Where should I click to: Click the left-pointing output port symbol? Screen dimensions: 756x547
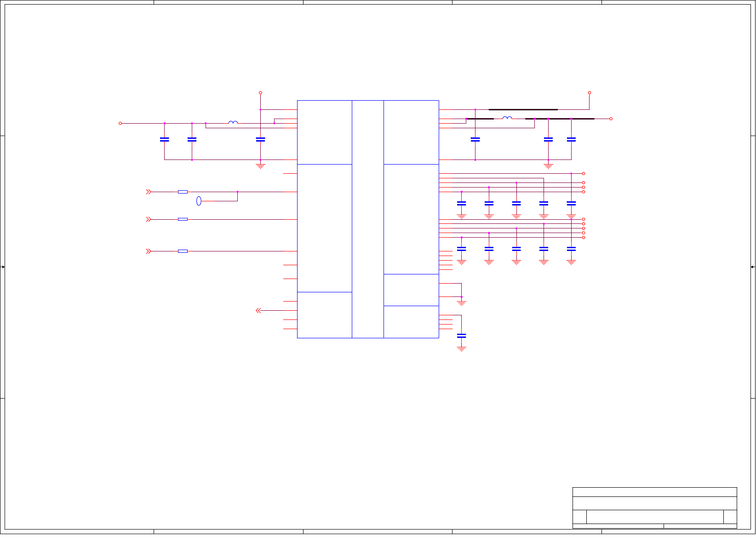[x=258, y=311]
